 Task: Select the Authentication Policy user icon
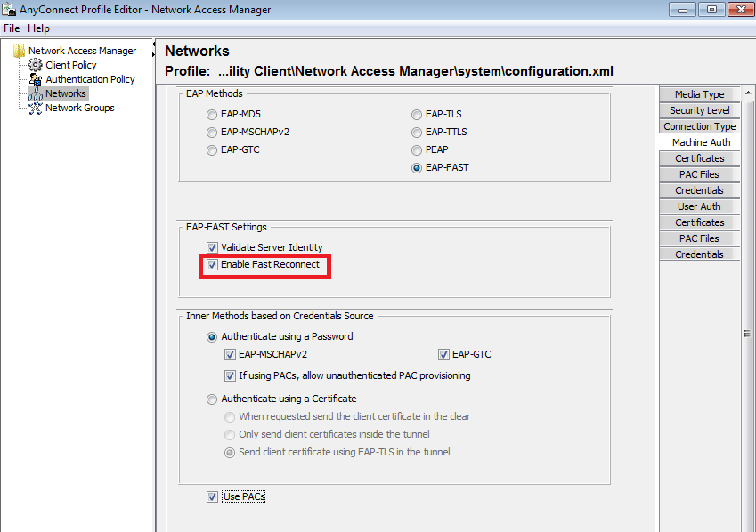coord(36,79)
